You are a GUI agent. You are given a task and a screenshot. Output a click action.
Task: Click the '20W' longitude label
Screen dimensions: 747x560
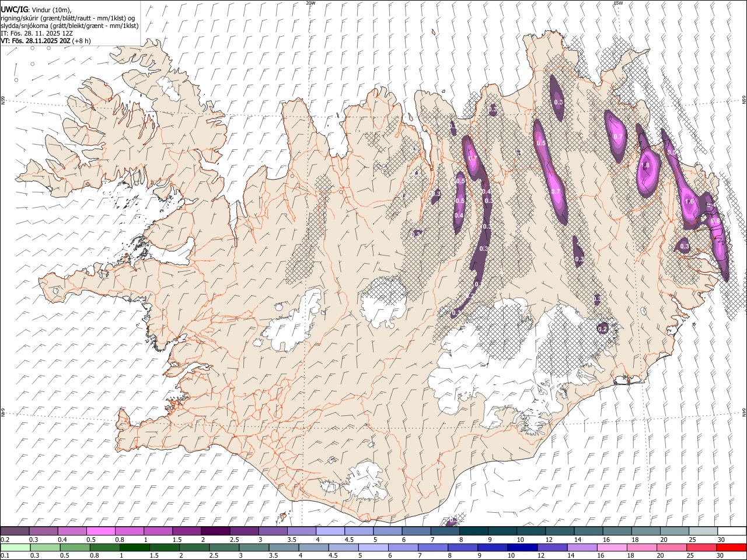(310, 3)
